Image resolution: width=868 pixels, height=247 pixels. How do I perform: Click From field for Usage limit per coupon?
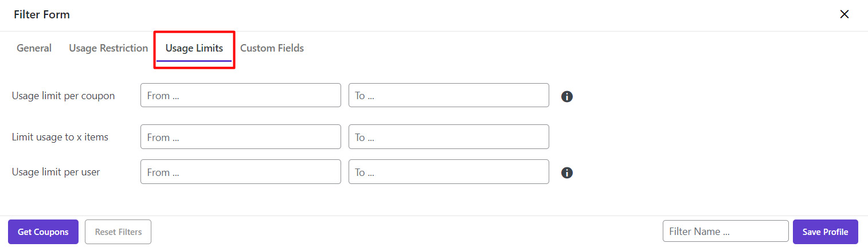tap(240, 96)
